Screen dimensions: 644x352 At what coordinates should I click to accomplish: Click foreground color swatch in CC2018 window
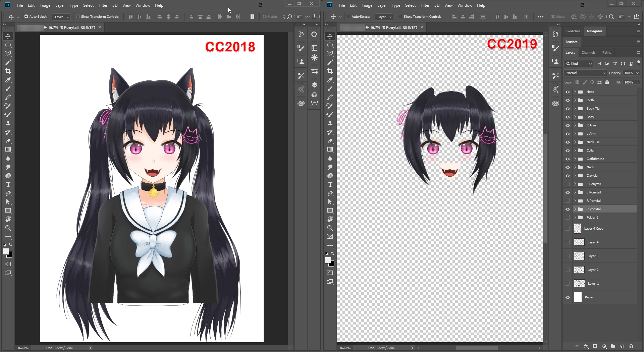point(6,251)
